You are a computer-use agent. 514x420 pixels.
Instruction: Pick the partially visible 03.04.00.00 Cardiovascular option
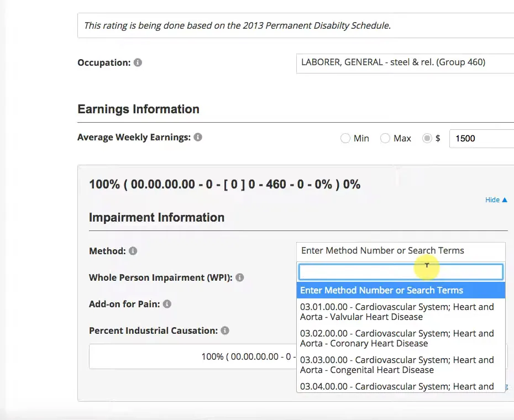pyautogui.click(x=401, y=386)
